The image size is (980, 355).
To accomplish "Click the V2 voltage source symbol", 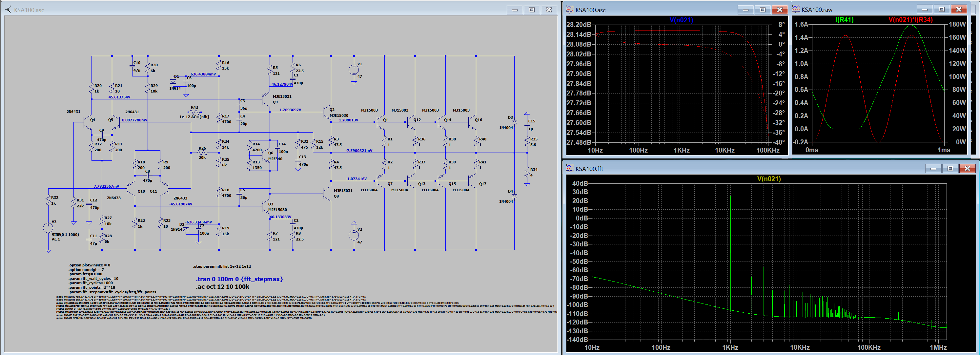I will (x=354, y=235).
